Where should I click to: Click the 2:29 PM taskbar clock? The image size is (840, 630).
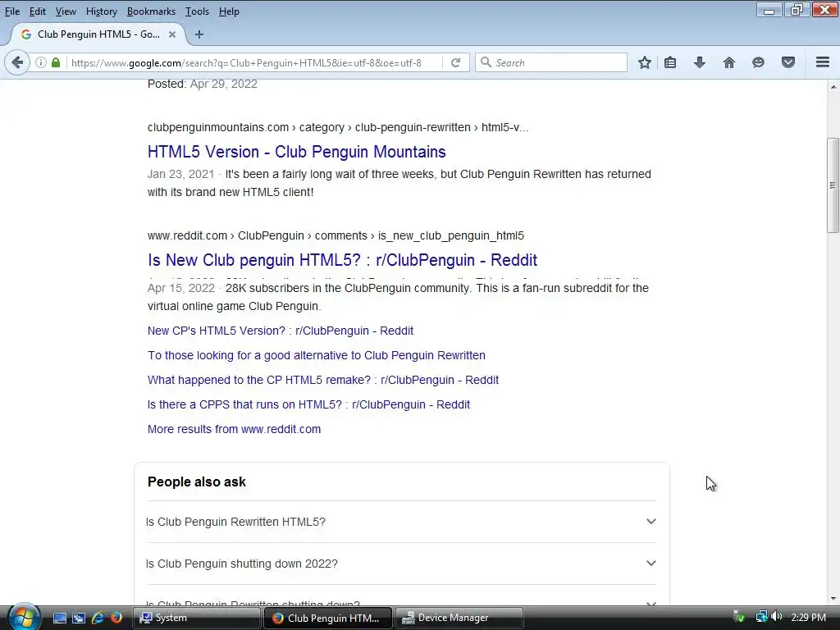click(x=808, y=617)
